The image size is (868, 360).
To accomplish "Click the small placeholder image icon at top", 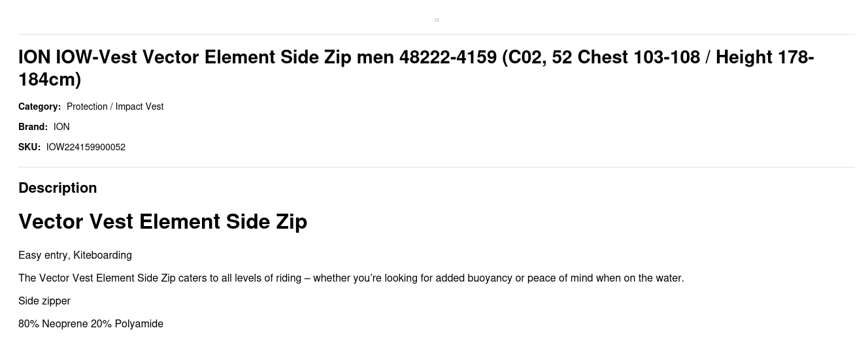I will 437,20.
